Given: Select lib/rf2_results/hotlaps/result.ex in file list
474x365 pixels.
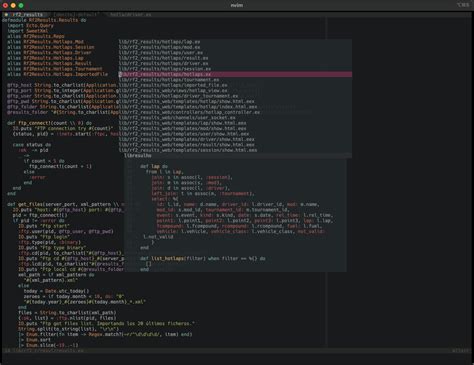Looking at the screenshot, I should point(164,58).
